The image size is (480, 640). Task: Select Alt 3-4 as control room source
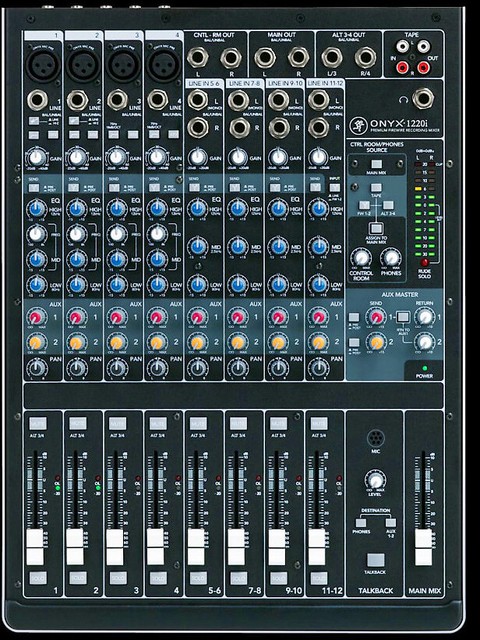coord(388,205)
